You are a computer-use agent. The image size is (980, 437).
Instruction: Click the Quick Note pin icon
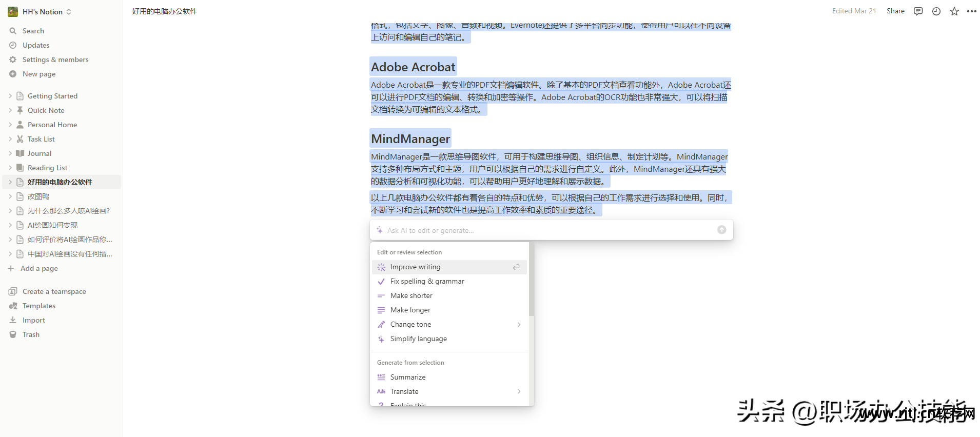[x=20, y=110]
